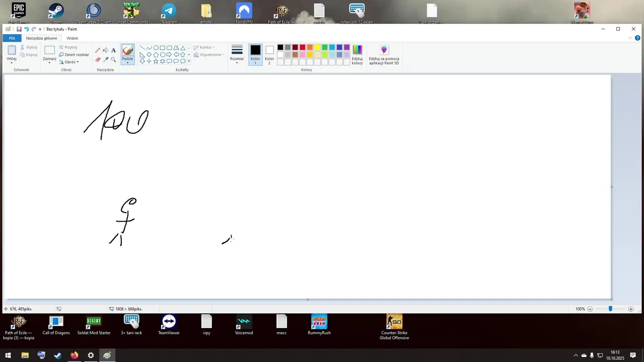Click the zoom in plus icon

tap(631, 309)
